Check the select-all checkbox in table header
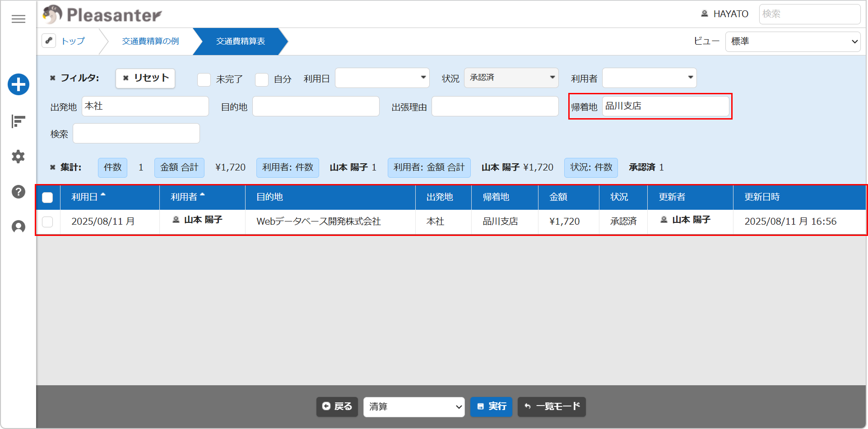Screen dimensions: 868x429 point(47,197)
